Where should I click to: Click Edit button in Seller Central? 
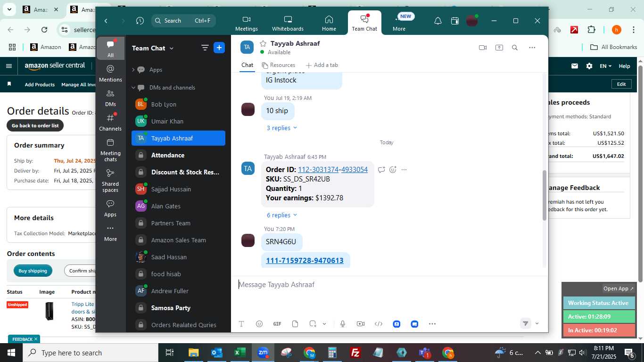click(621, 84)
